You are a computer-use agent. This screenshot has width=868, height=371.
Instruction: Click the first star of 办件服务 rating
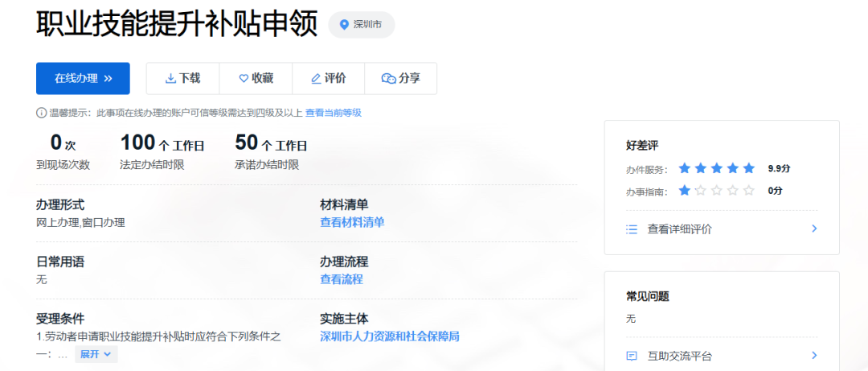(685, 168)
